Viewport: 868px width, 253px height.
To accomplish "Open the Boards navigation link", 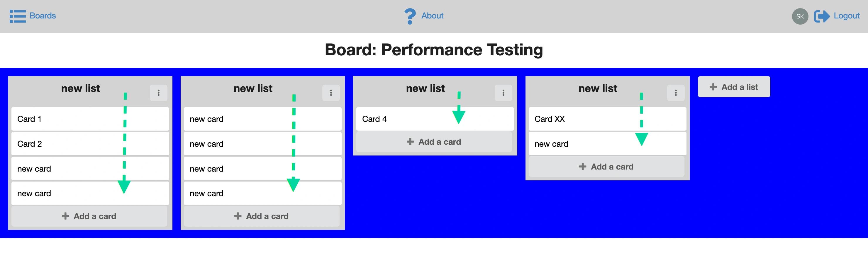I will 43,16.
